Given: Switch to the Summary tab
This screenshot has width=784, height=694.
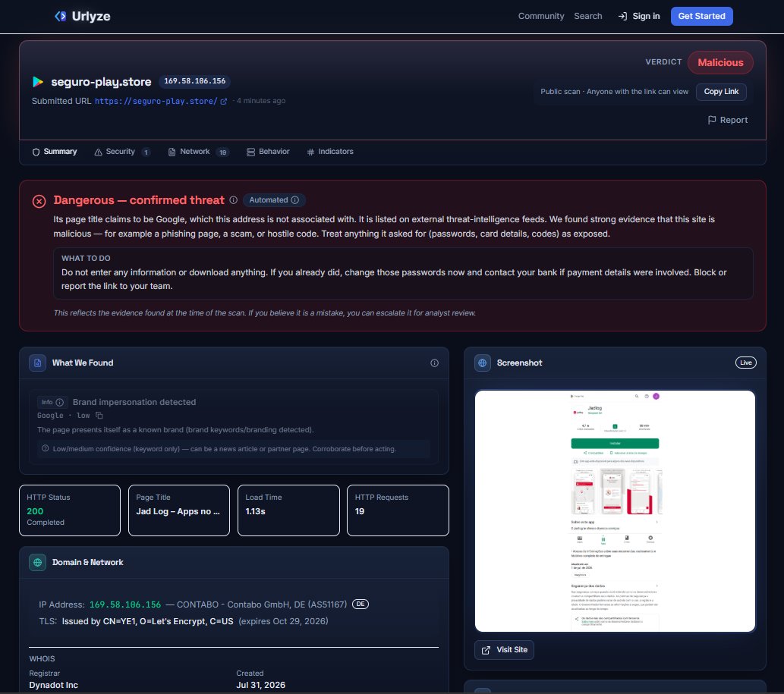Looking at the screenshot, I should click(x=55, y=152).
